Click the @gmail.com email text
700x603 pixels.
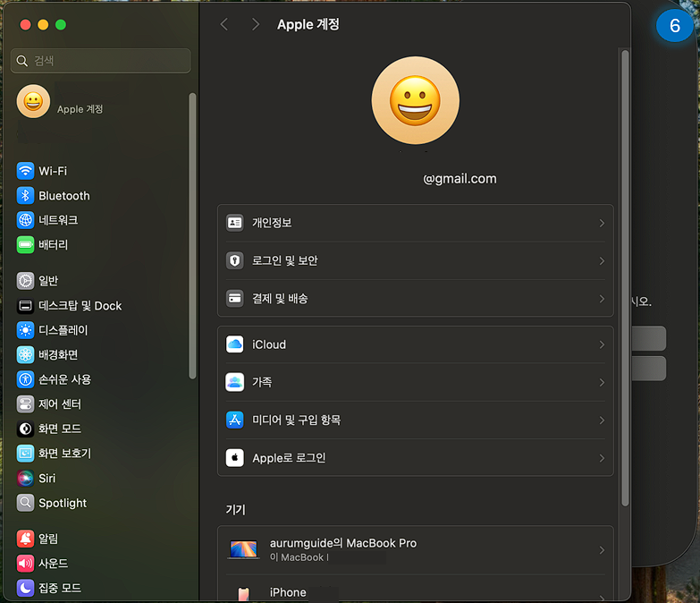click(x=460, y=179)
